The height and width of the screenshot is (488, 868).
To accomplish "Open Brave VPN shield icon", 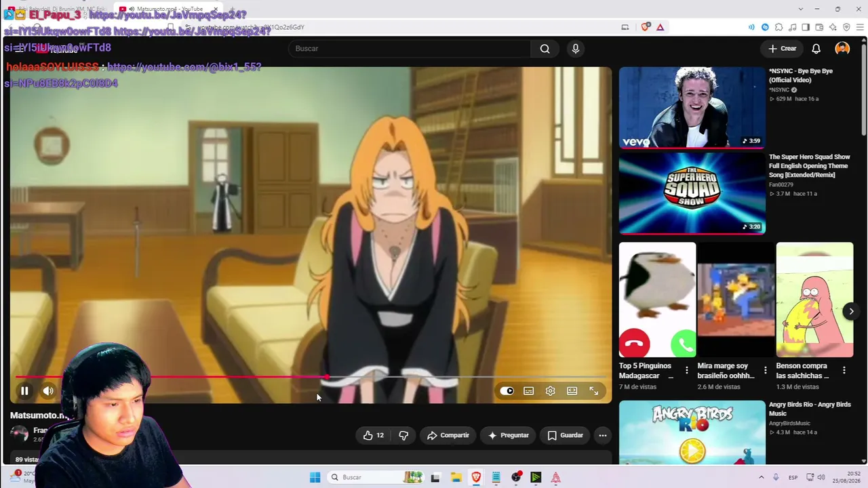I will coord(846,27).
